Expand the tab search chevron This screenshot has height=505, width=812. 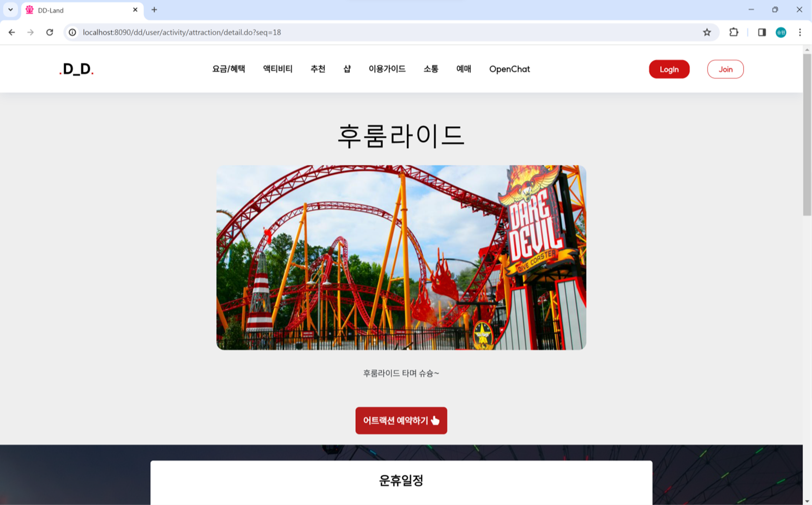(x=10, y=10)
